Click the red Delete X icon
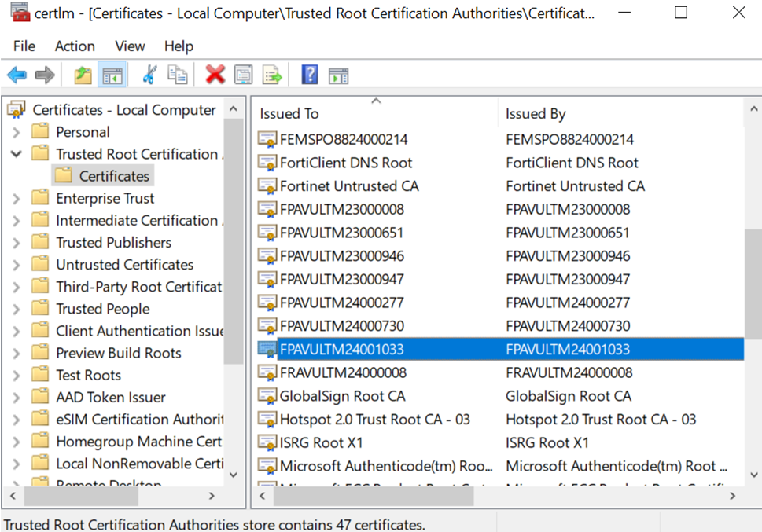 coord(215,75)
